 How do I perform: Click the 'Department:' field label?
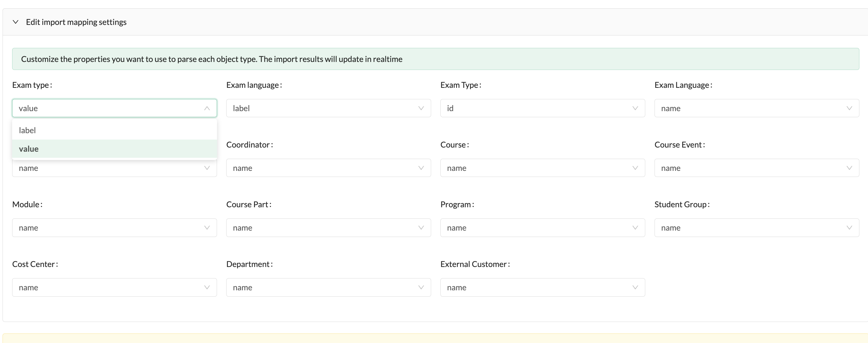[250, 264]
